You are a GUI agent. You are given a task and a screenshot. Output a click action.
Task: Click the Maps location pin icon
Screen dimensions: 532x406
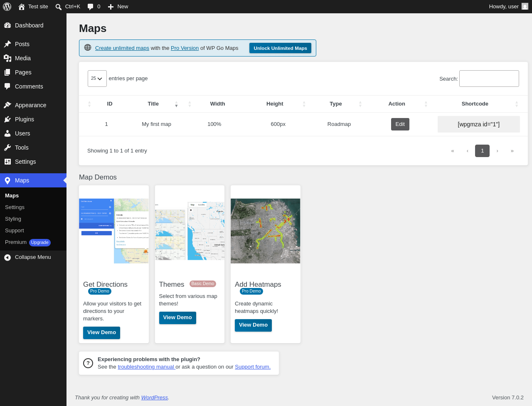pyautogui.click(x=7, y=180)
